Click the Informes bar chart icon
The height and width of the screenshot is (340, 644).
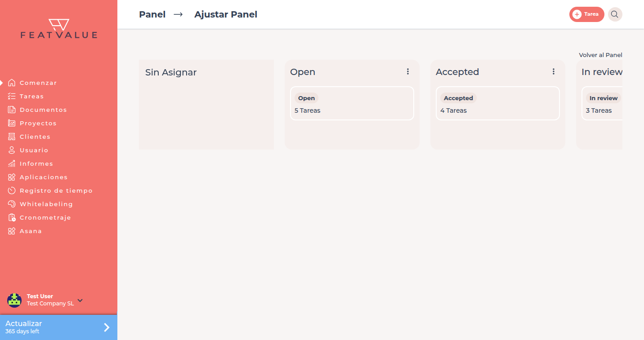[x=12, y=163]
